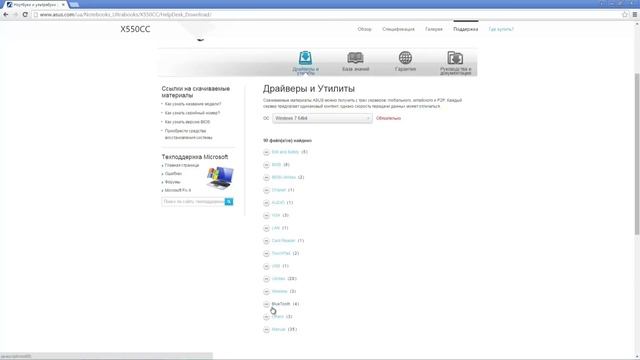Expand the TouchPad category circle
The height and width of the screenshot is (360, 640).
point(266,253)
